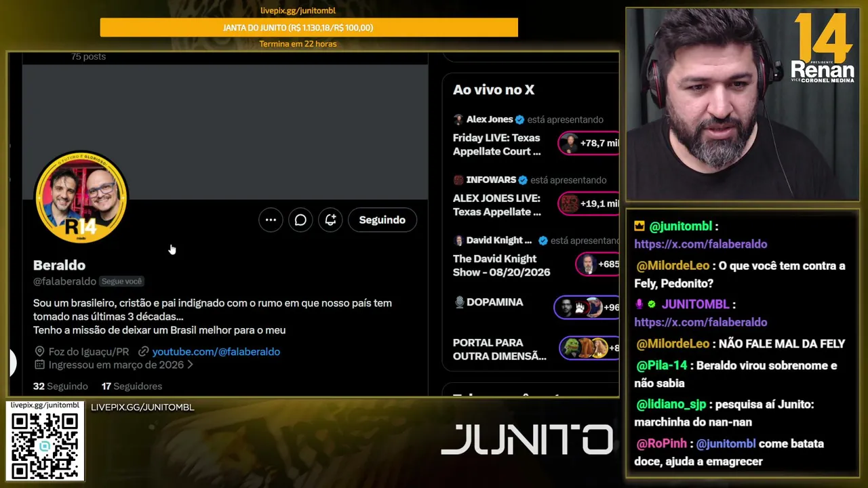Screen dimensions: 868x488
Task: Click the gray profile header banner
Action: 225,132
